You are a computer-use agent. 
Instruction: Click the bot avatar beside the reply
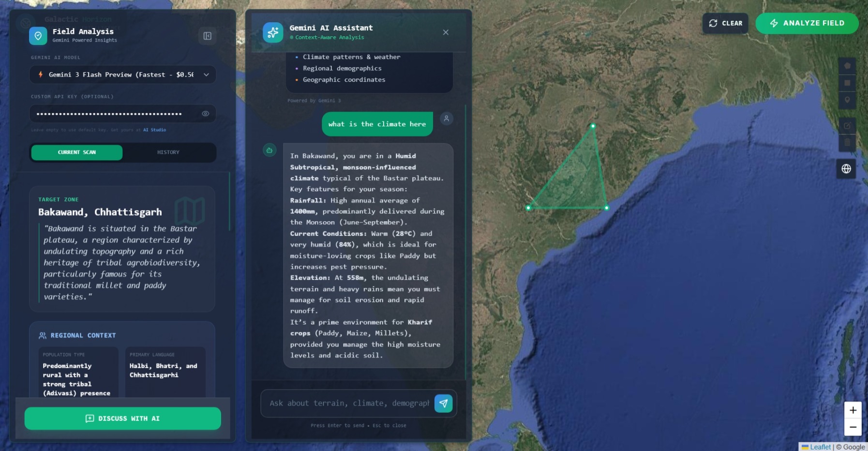269,150
